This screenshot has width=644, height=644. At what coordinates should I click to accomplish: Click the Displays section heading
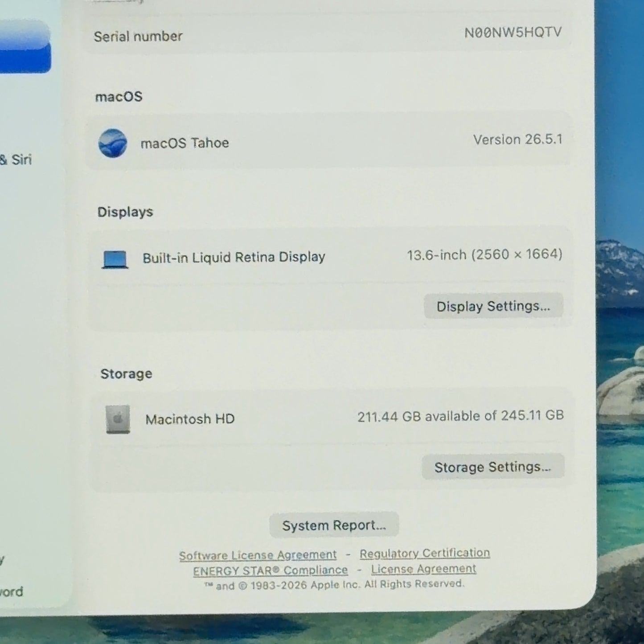tap(125, 212)
